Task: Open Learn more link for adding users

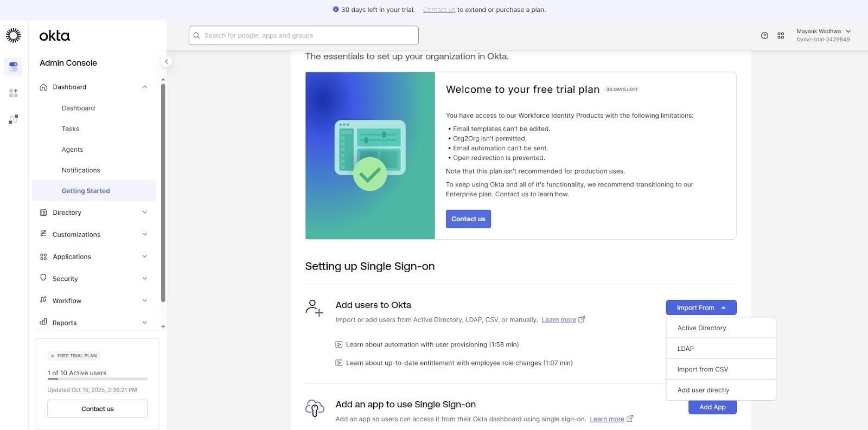Action: pos(559,320)
